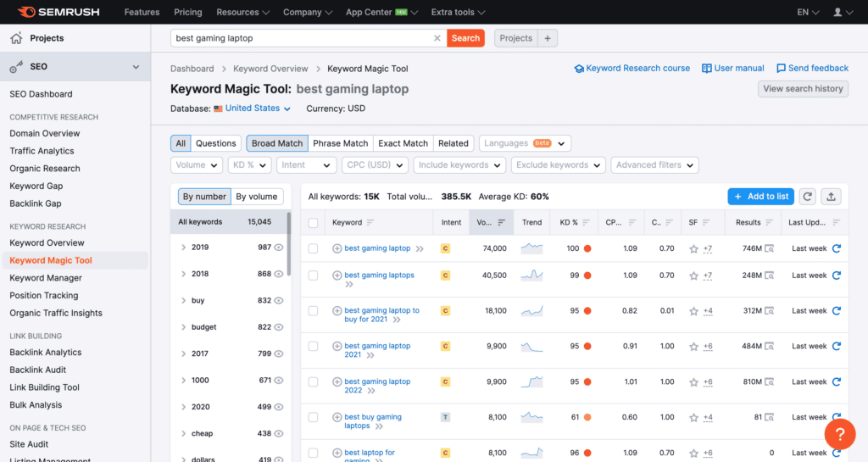868x462 pixels.
Task: Click SERP features star for best gaming laptop
Action: click(x=693, y=249)
